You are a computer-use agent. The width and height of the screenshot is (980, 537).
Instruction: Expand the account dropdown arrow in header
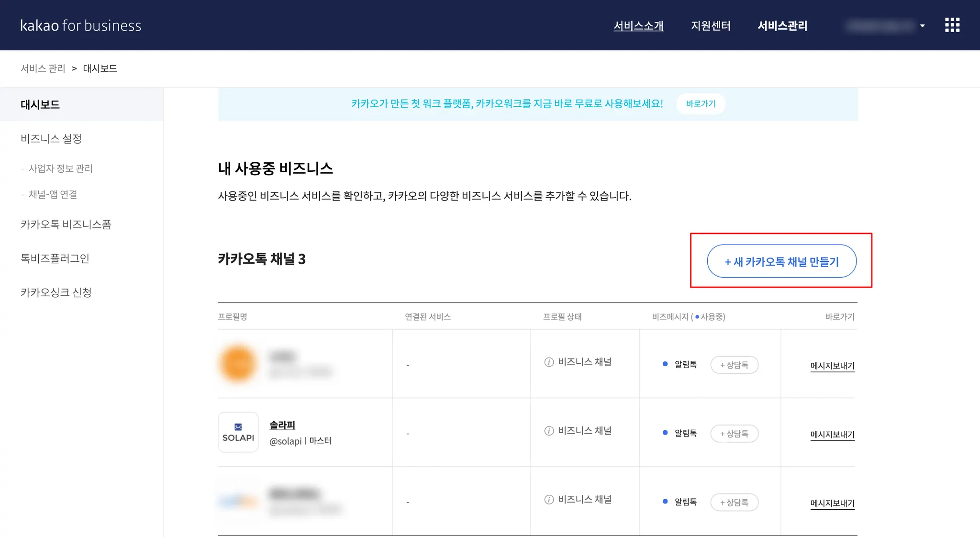[922, 26]
